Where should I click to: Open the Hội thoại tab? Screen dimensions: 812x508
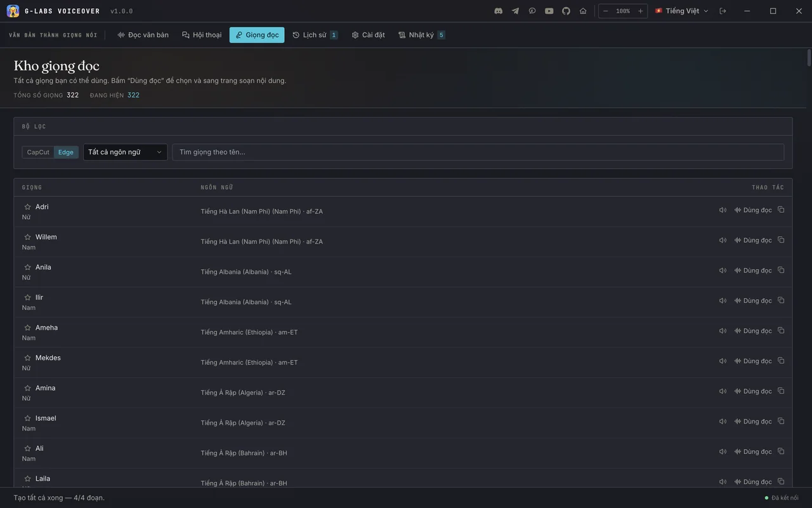coord(202,35)
